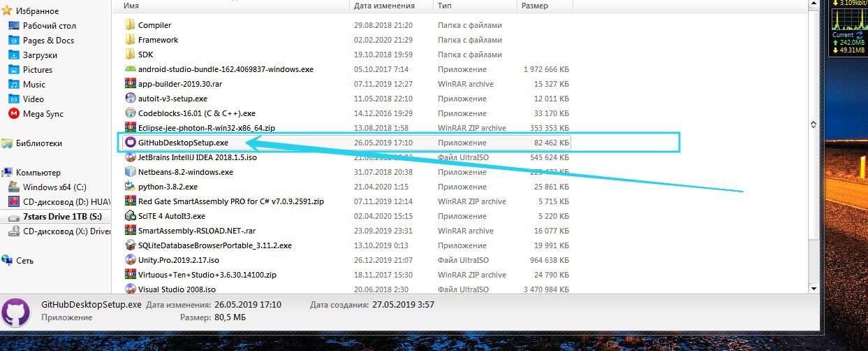The height and width of the screenshot is (351, 868).
Task: Open Рабочий стол in favorites
Action: pos(42,25)
